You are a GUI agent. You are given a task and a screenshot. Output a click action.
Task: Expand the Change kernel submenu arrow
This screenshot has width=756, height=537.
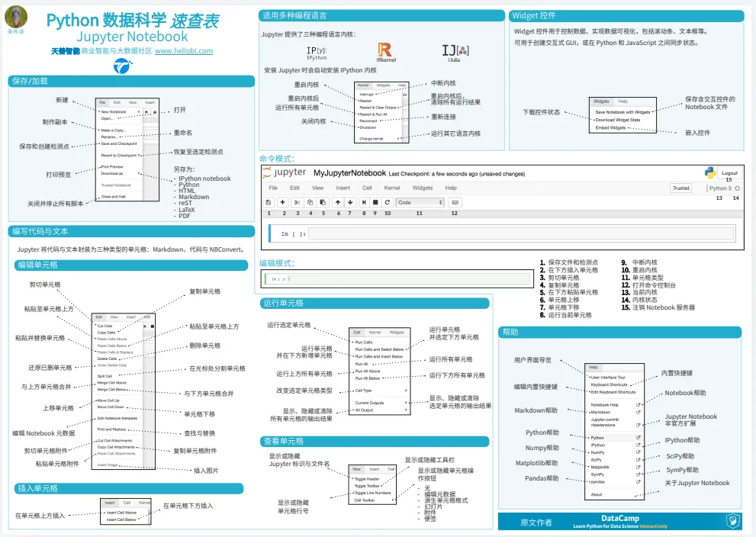tap(397, 139)
